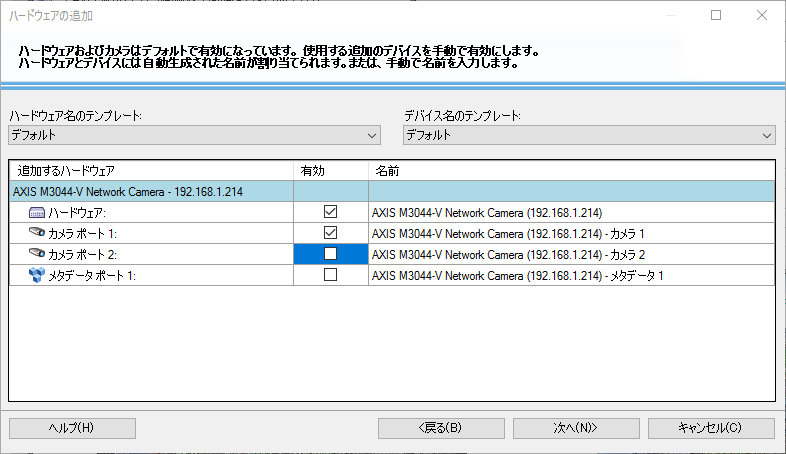786x454 pixels.
Task: Uncheck the カメラ ポート 1 enabled checkbox
Action: click(330, 233)
